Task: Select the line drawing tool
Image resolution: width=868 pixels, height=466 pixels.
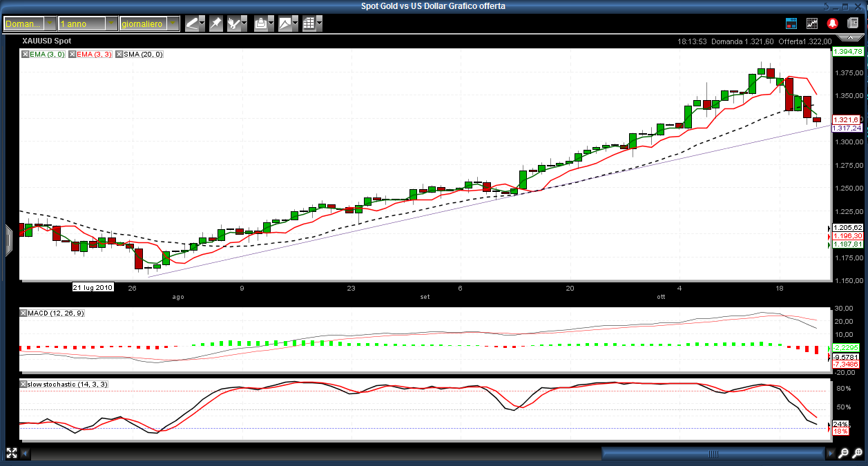Action: (x=191, y=23)
